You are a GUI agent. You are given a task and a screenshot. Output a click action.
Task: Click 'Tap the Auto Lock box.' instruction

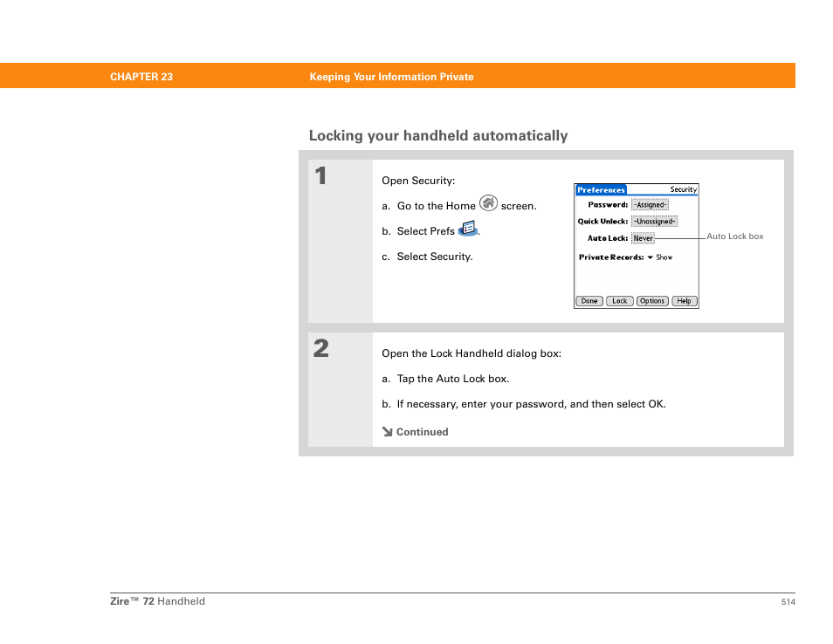tap(453, 379)
